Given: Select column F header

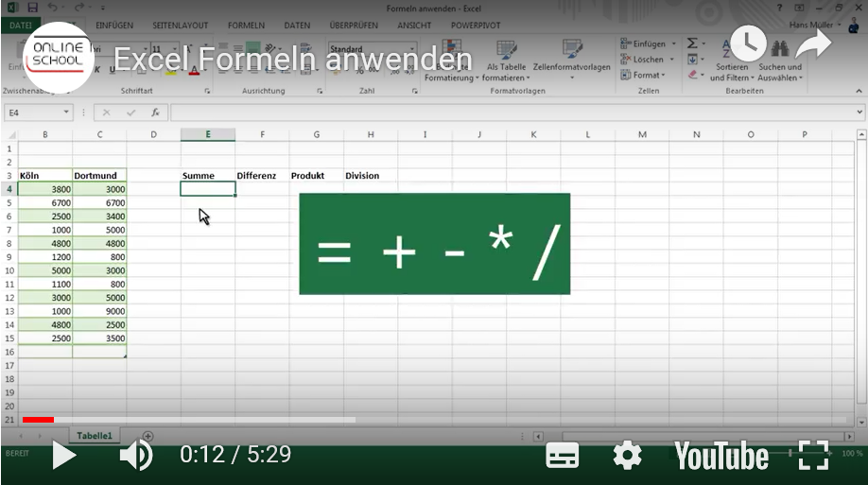Looking at the screenshot, I should coord(262,134).
